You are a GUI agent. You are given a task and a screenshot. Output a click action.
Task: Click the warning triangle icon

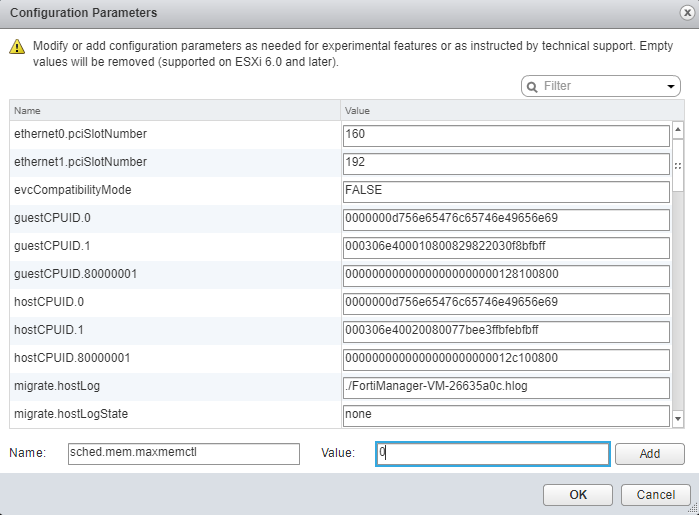pyautogui.click(x=17, y=47)
